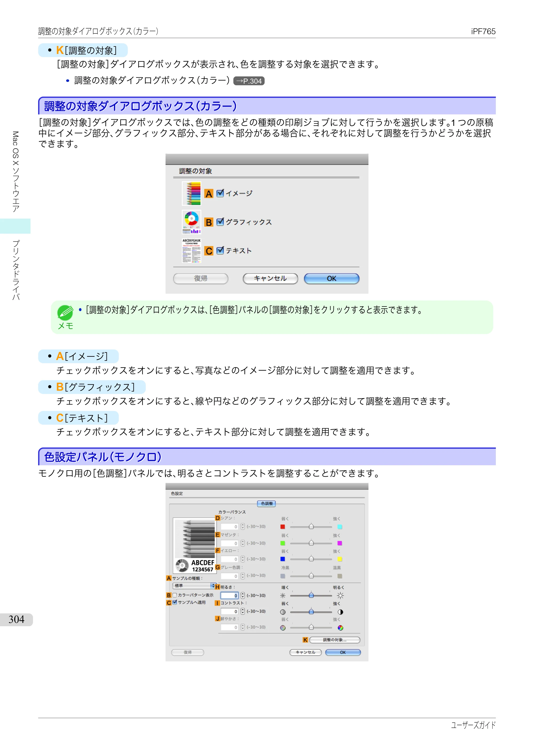Click the 明るさ value input field
The image size is (534, 756).
click(x=230, y=595)
